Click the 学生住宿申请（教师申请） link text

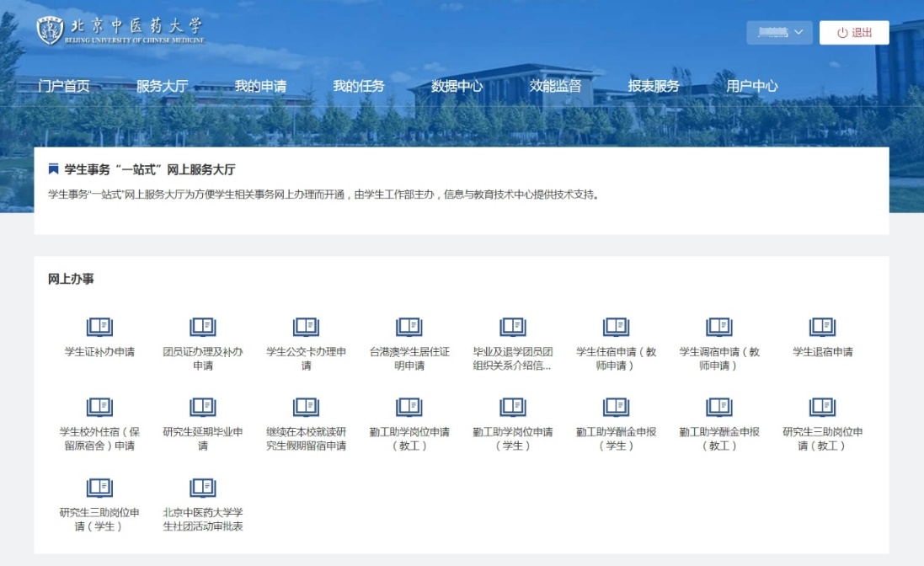point(616,359)
